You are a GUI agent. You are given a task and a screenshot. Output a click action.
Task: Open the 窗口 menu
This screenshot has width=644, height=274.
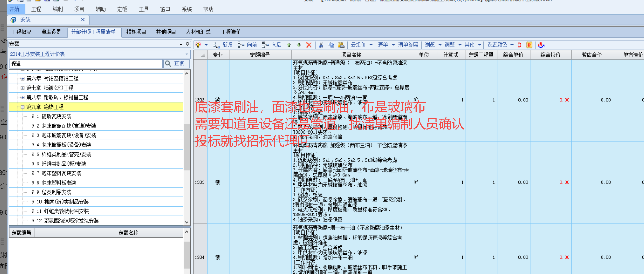[165, 9]
